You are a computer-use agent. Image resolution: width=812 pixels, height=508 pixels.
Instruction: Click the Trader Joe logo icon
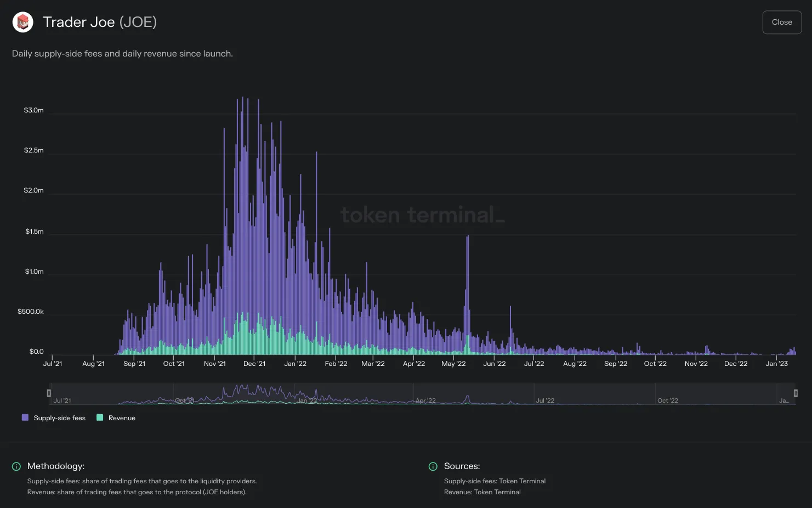tap(23, 22)
